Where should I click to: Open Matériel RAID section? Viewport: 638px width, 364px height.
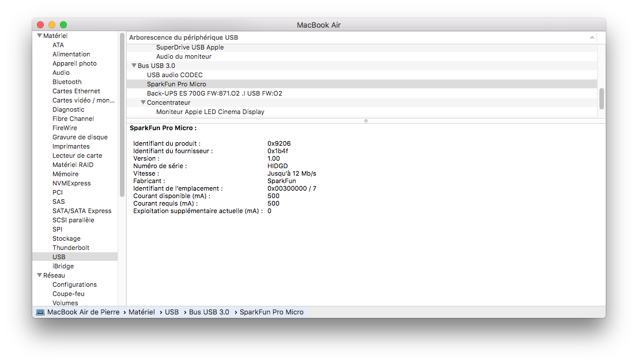pos(73,165)
